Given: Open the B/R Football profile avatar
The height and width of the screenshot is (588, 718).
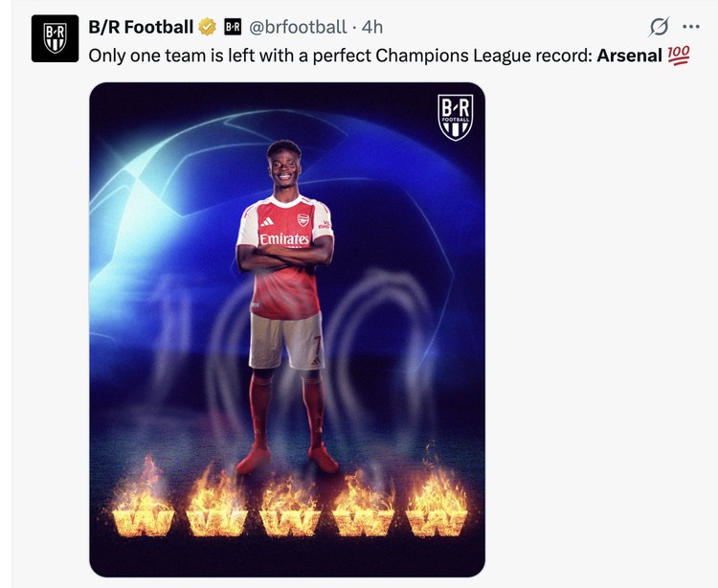Looking at the screenshot, I should click(x=55, y=38).
